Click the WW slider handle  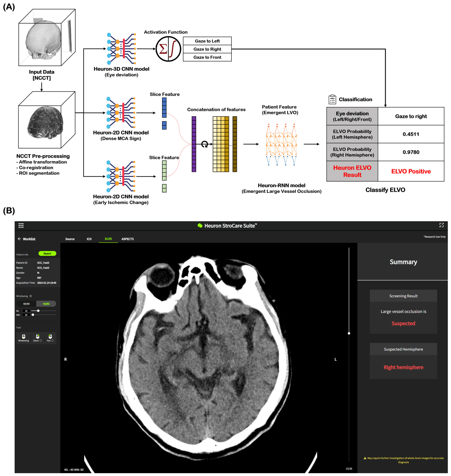click(x=33, y=315)
